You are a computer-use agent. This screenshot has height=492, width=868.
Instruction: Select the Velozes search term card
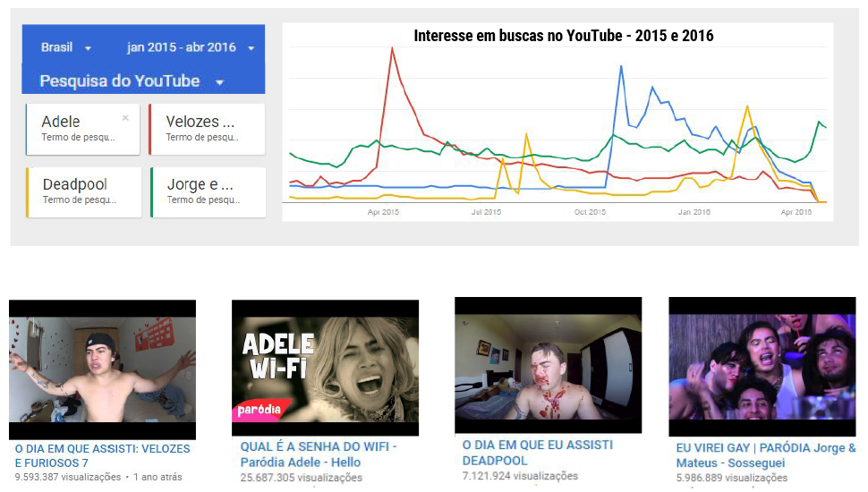[207, 129]
